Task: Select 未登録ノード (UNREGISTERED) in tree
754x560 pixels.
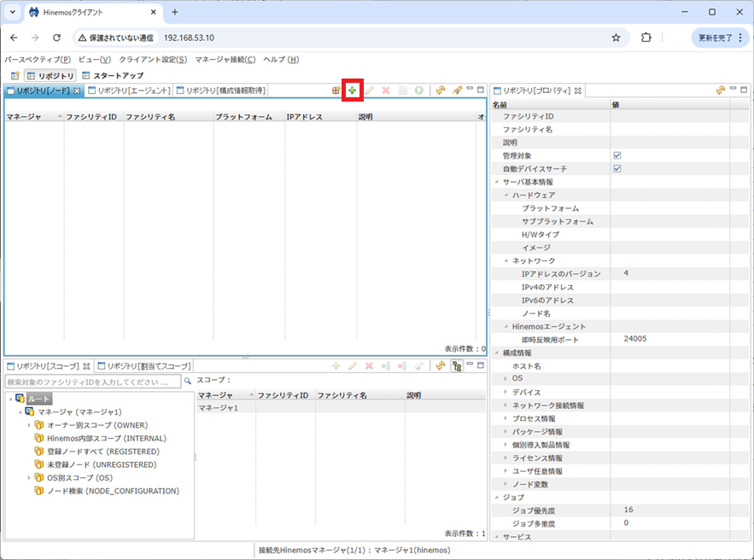Action: [102, 465]
